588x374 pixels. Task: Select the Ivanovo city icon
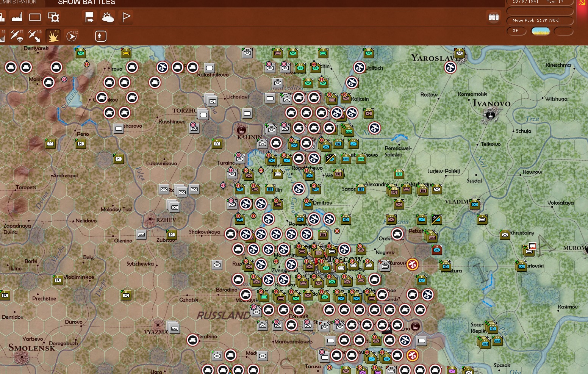pos(490,115)
